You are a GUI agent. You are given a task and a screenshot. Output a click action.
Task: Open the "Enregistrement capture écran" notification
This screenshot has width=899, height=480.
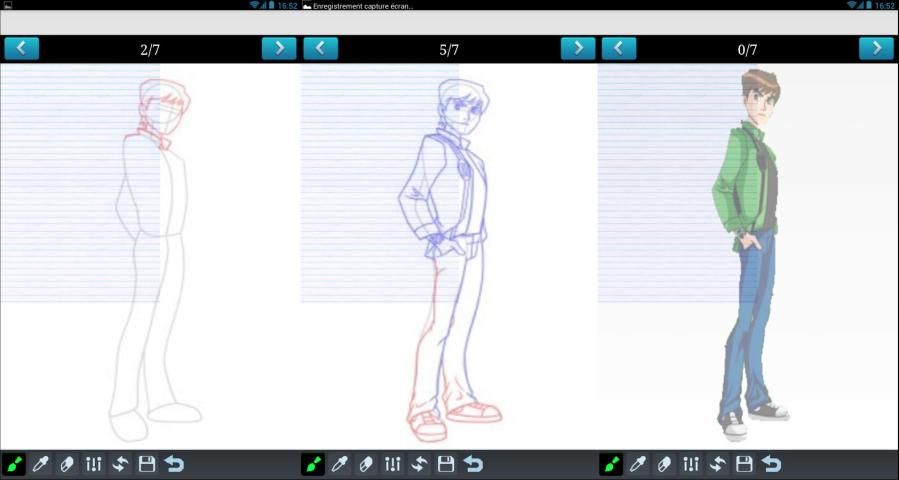360,5
